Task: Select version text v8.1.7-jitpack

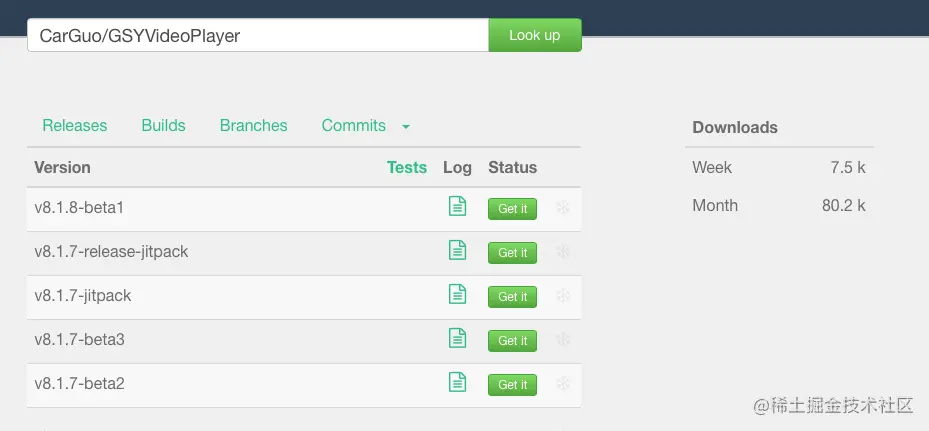Action: (x=83, y=295)
